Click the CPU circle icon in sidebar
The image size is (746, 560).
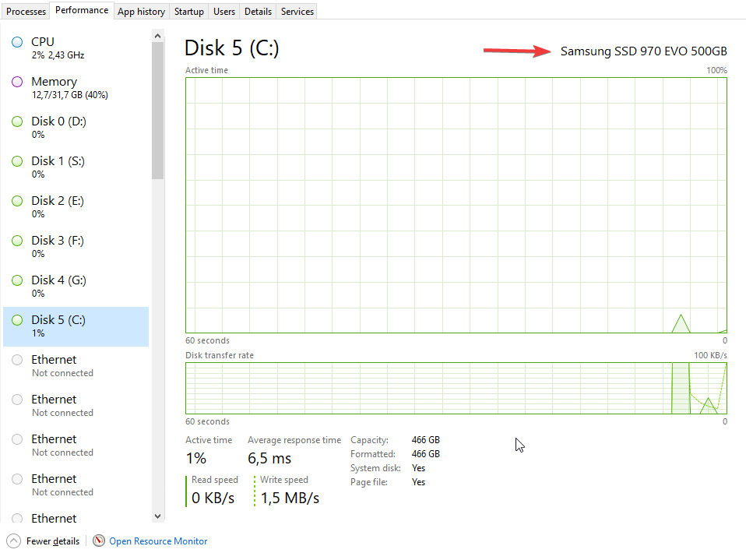click(17, 42)
